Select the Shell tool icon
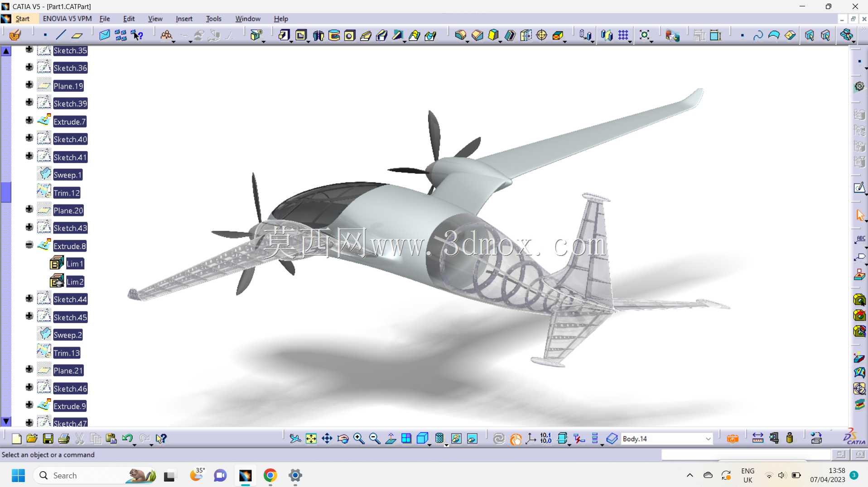Viewport: 868px width, 487px height. click(x=510, y=35)
